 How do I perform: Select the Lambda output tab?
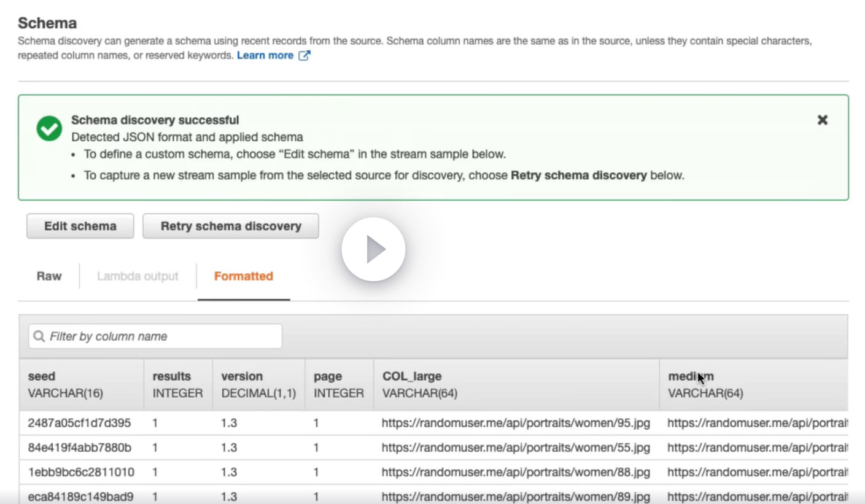[x=138, y=276]
